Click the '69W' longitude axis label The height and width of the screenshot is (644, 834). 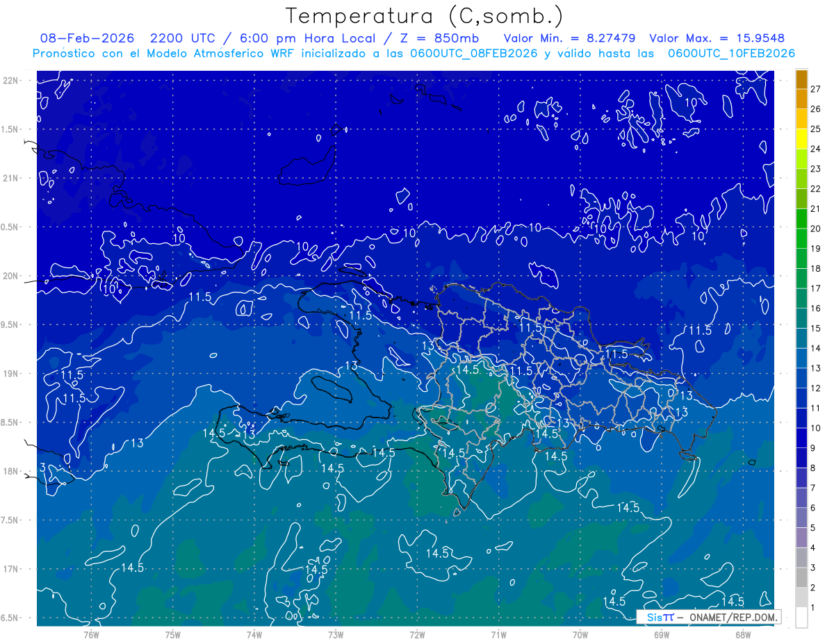coord(662,635)
